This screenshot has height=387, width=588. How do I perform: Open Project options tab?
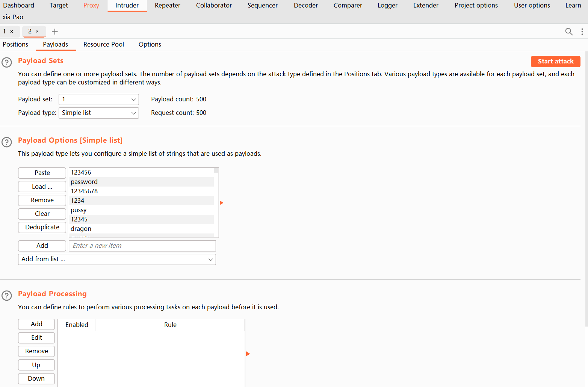coord(476,5)
